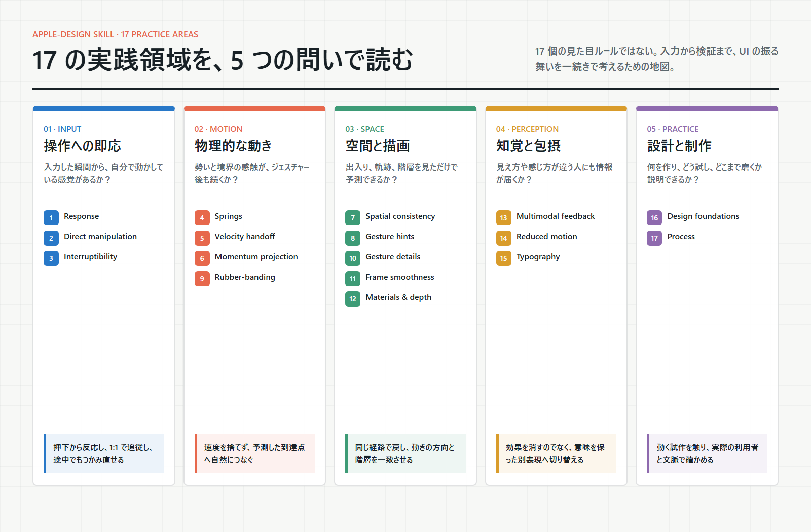The width and height of the screenshot is (811, 532).
Task: Select the Velocity handoff text item
Action: [x=245, y=237]
